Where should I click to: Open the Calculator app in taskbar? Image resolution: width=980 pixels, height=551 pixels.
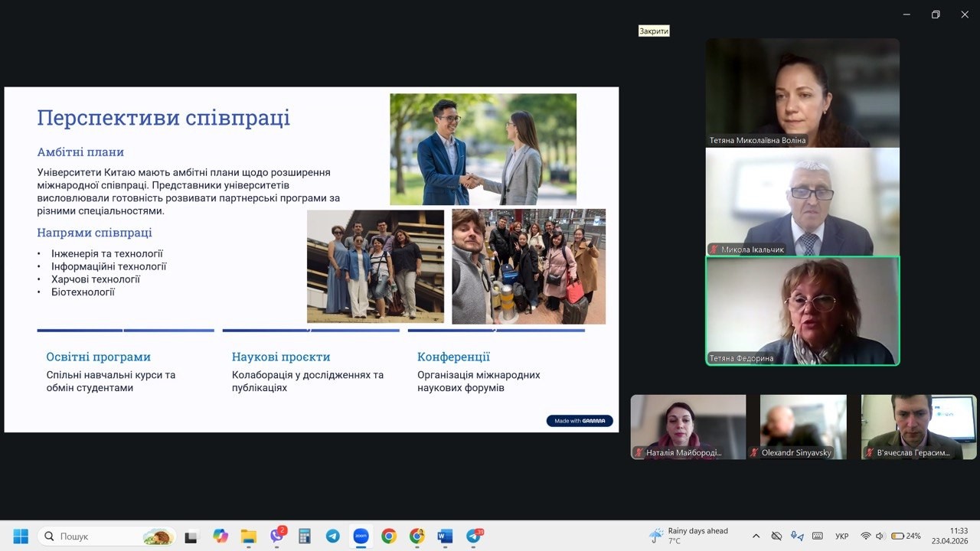305,536
